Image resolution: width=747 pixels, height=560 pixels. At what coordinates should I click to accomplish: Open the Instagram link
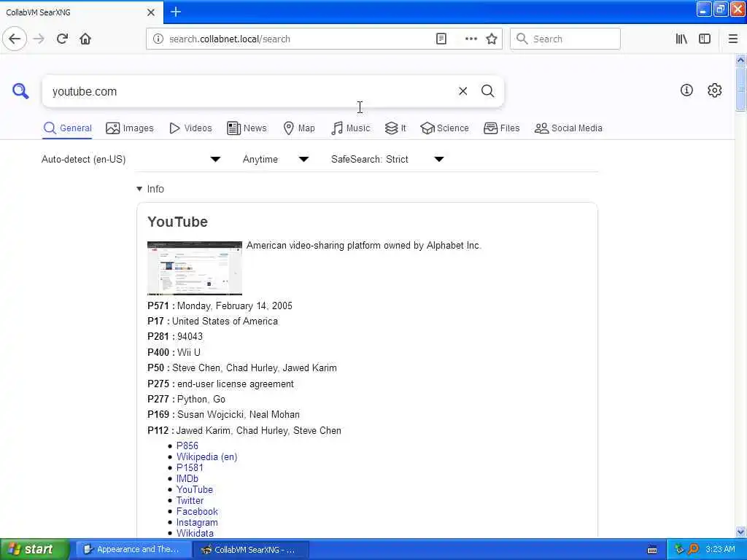[x=197, y=522]
